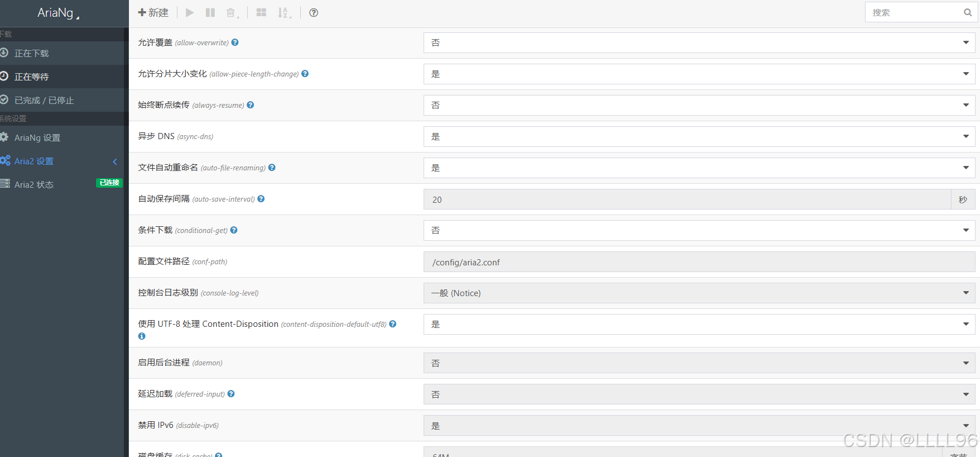This screenshot has width=980, height=457.
Task: Open AriaNg logo dropdown
Action: pos(59,13)
